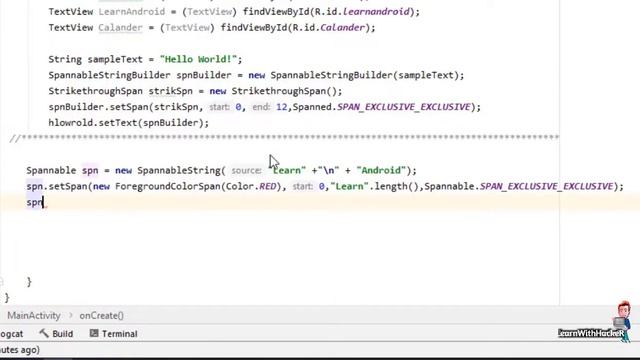Select onCreate() in the breadcrumb bar
The width and height of the screenshot is (640, 360).
coord(101,316)
